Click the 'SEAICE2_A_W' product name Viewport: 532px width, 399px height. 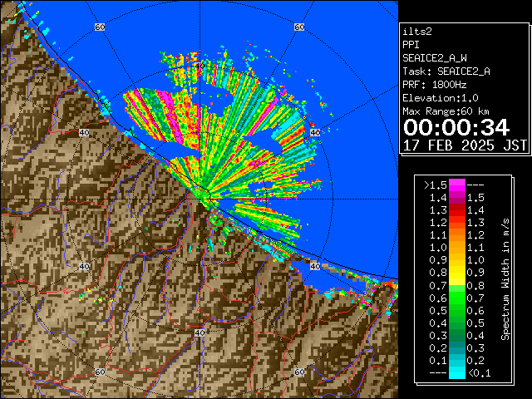435,58
